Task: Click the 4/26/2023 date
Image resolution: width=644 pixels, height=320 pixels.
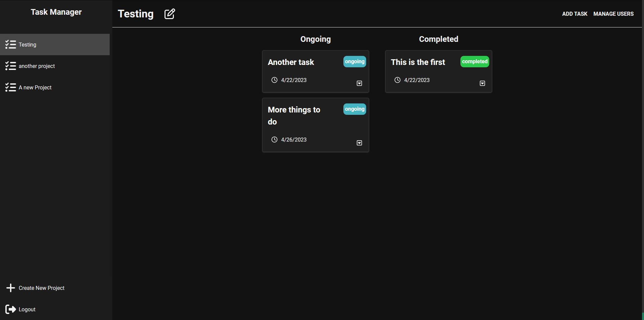Action: coord(294,140)
